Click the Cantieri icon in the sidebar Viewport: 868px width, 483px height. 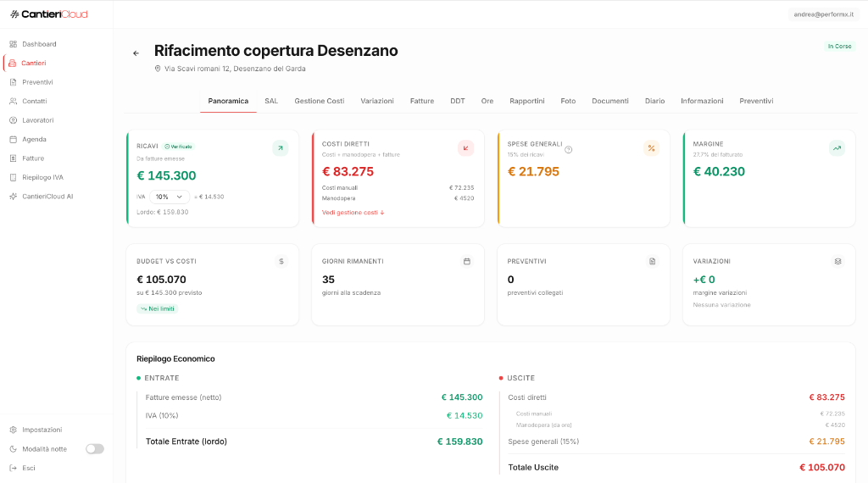click(12, 63)
